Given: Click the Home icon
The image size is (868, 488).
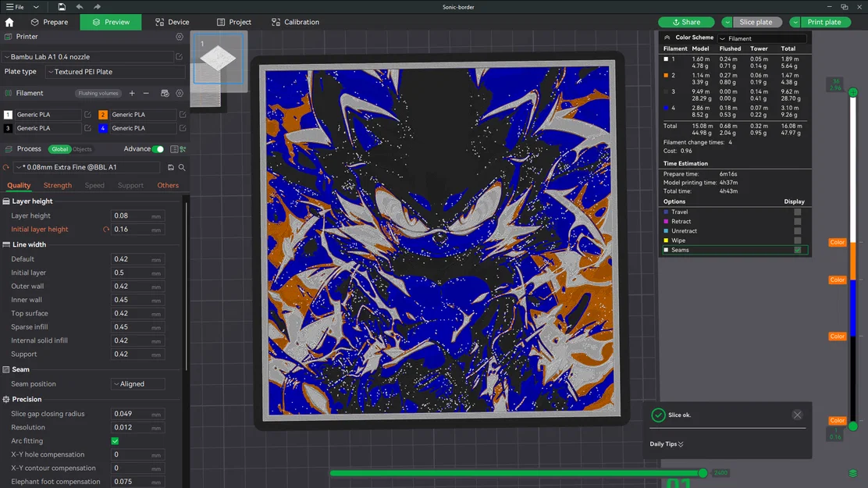Looking at the screenshot, I should coord(8,22).
